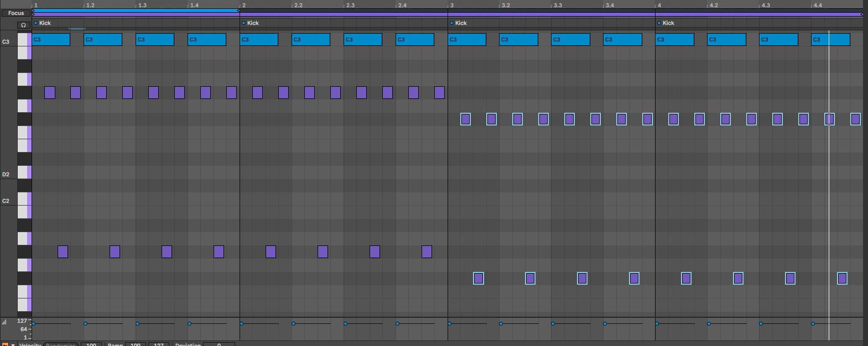Select the C3 note starting at bar 4

tap(674, 39)
